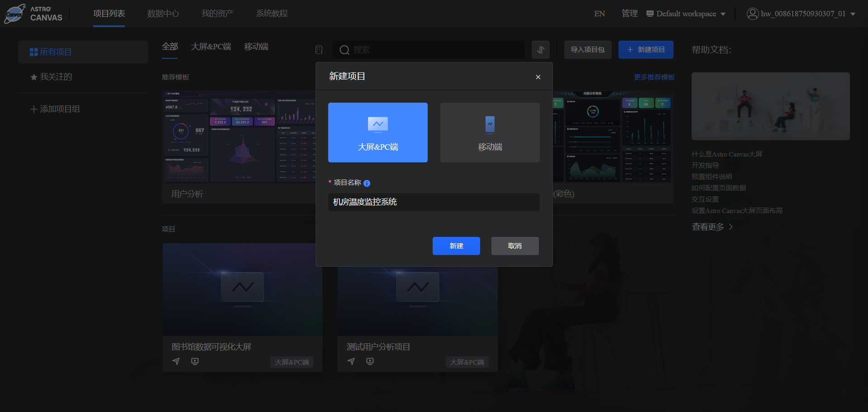Image resolution: width=868 pixels, height=412 pixels.
Task: Open preview monitor icon on 测试用户分析项目 card
Action: pyautogui.click(x=370, y=361)
